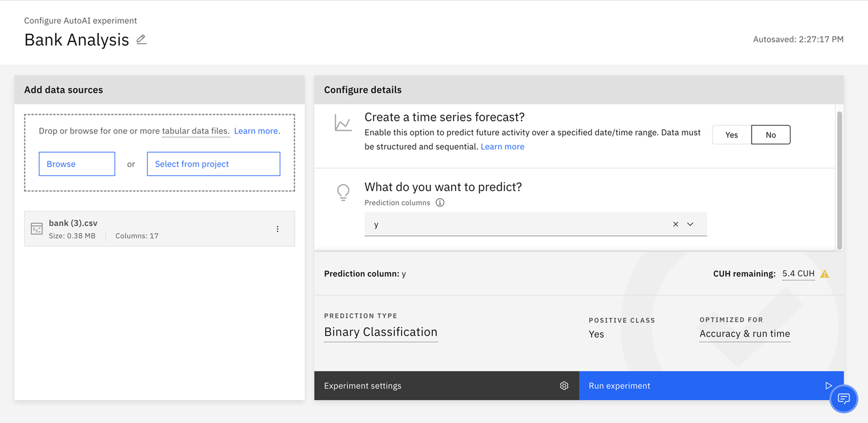The width and height of the screenshot is (868, 423).
Task: Open Learn more link about time series
Action: pyautogui.click(x=503, y=146)
